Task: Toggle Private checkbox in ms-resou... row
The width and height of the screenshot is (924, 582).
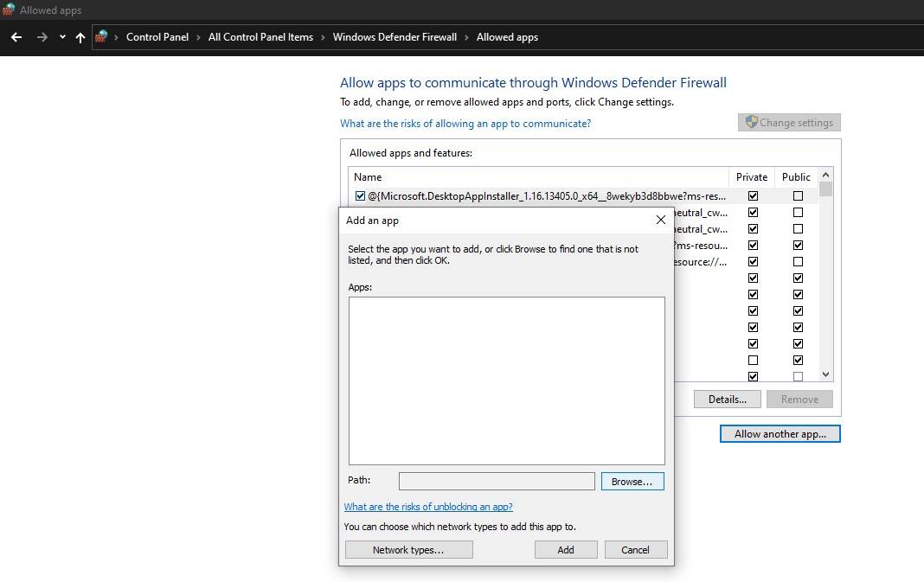Action: coord(753,245)
